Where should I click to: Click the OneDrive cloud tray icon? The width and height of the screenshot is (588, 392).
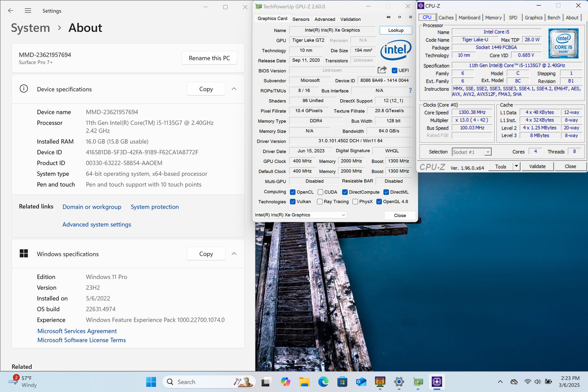point(514,382)
